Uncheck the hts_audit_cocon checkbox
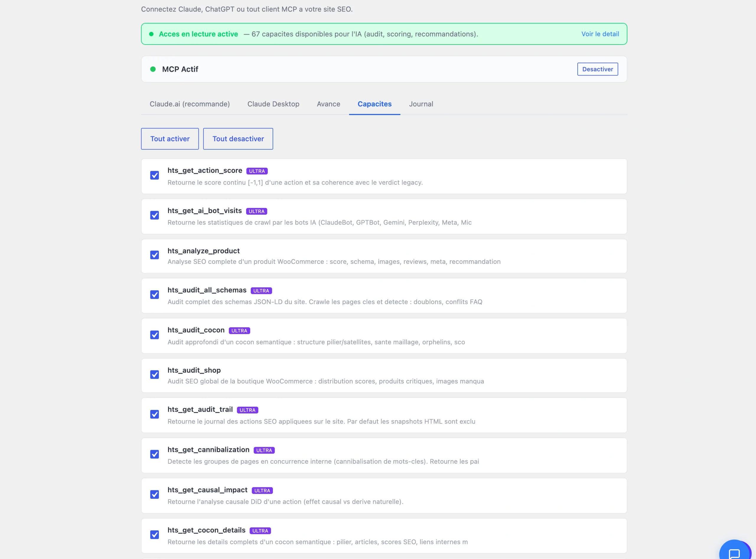 [x=154, y=335]
